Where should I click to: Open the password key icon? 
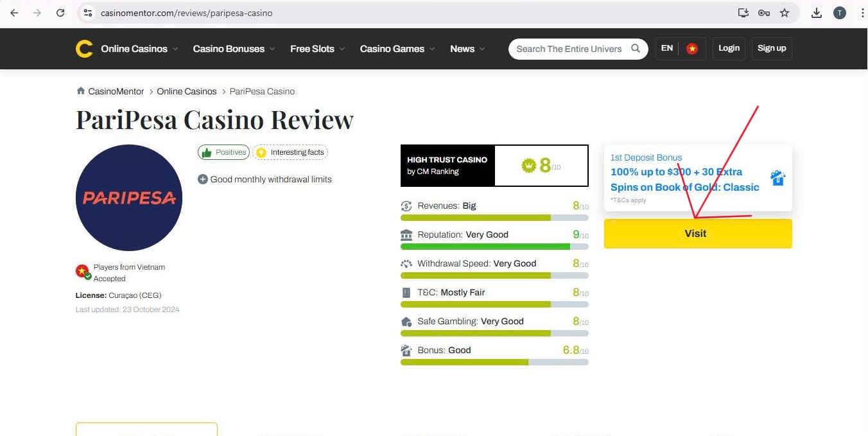point(764,13)
